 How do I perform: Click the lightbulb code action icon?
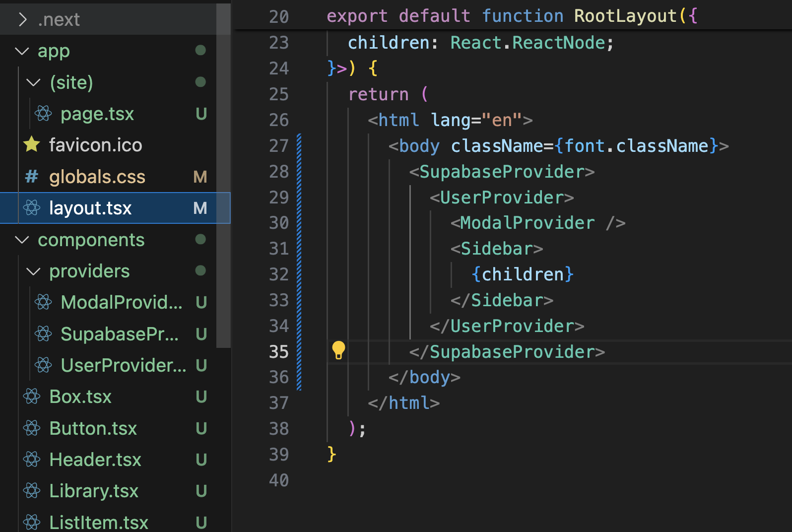tap(338, 350)
